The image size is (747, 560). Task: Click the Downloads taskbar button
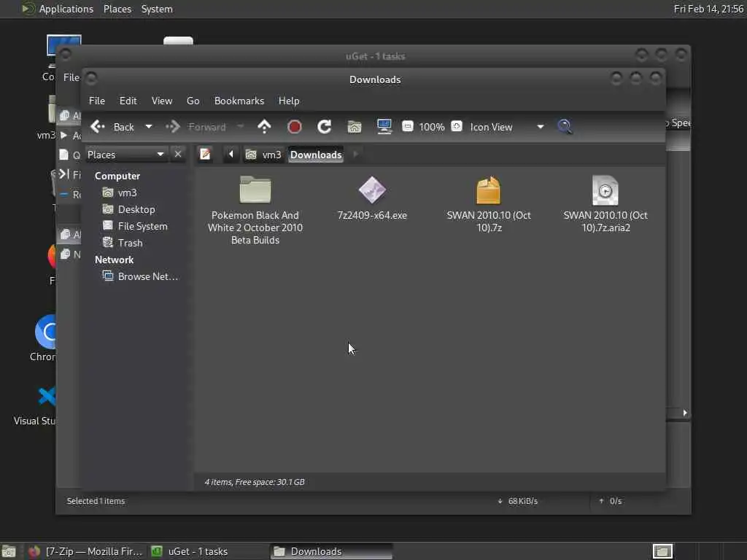332,551
